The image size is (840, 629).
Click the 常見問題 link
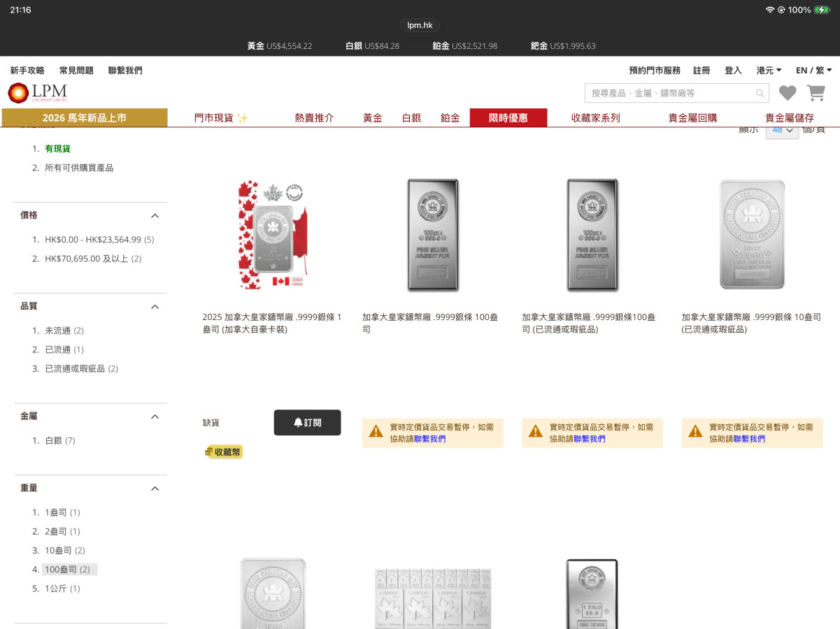76,71
